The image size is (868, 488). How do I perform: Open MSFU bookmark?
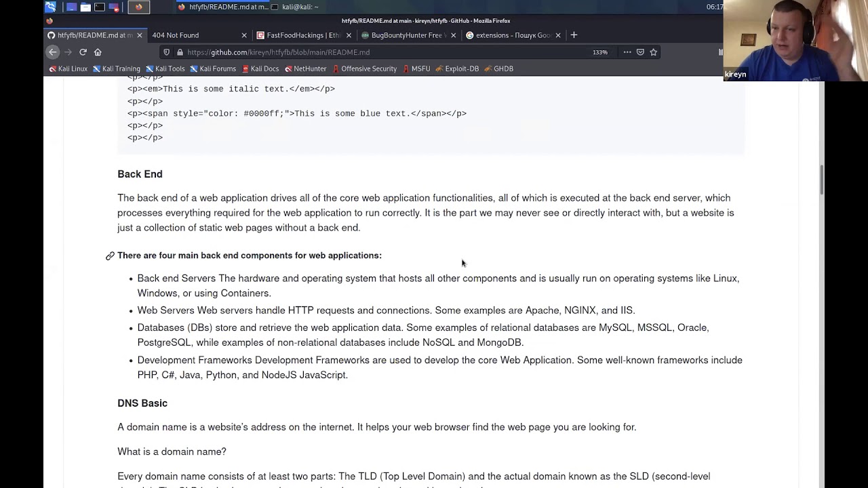click(x=416, y=68)
